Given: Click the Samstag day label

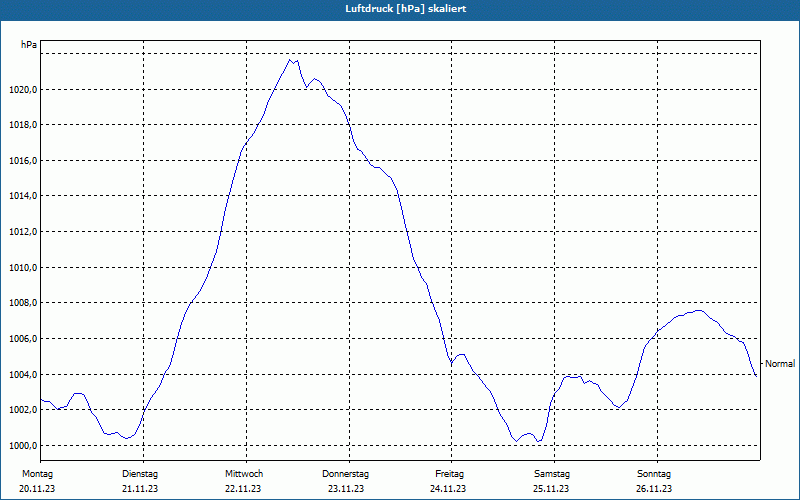Looking at the screenshot, I should [552, 474].
